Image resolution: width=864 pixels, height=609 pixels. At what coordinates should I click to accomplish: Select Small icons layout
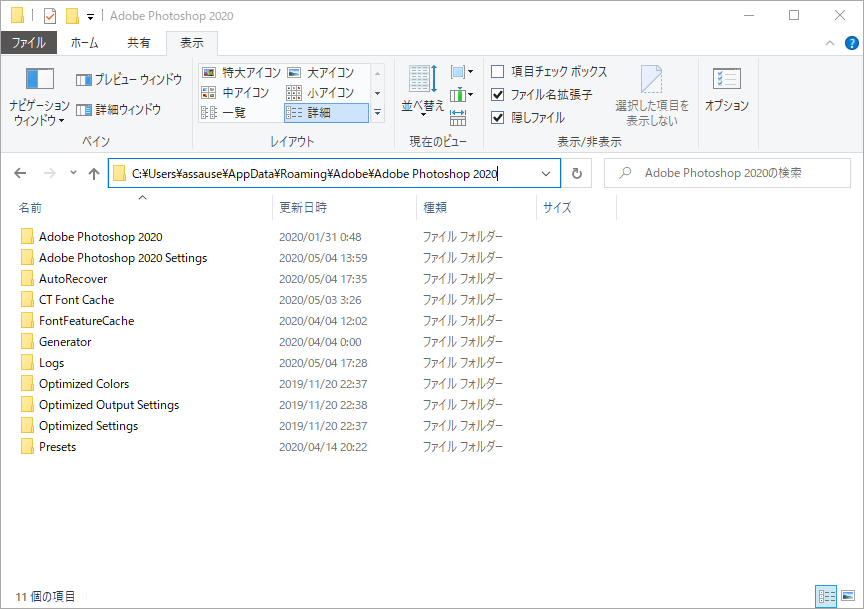(x=321, y=93)
